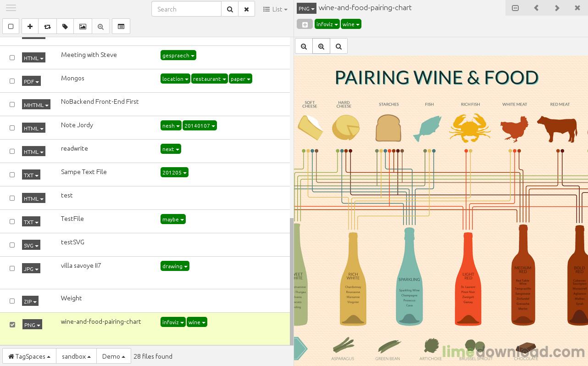
Task: Open the sandbox folder menu
Action: 76,356
